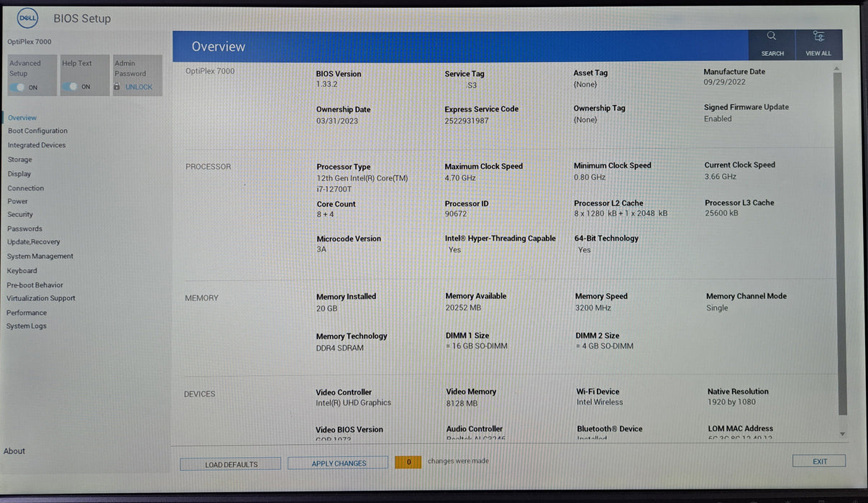Image resolution: width=868 pixels, height=503 pixels.
Task: Click the UNLOCK admin password link
Action: (139, 87)
